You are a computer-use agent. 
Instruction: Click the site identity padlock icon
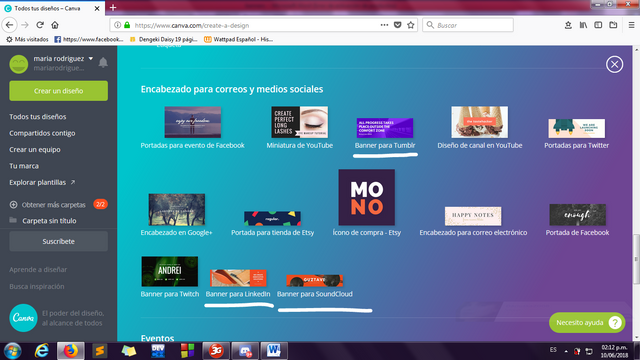127,25
